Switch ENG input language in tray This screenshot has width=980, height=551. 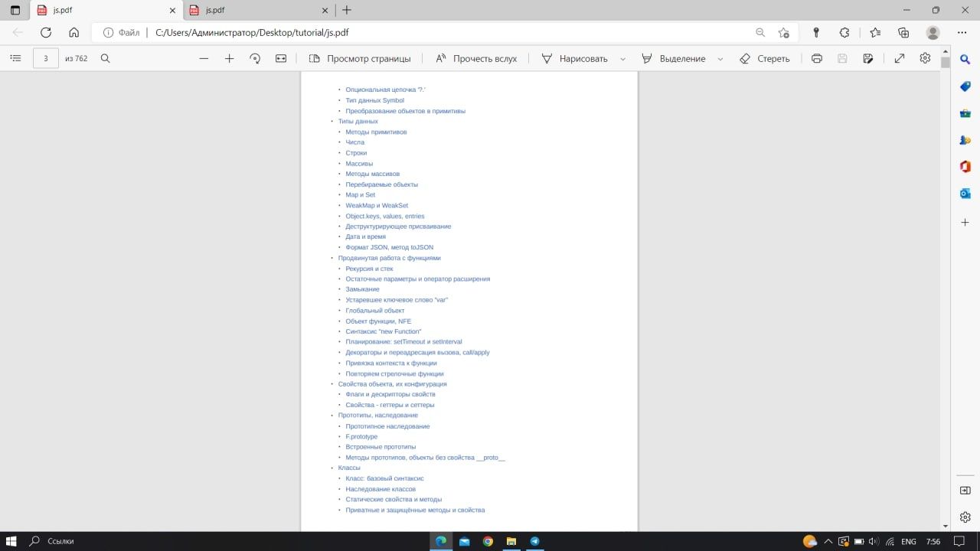909,541
